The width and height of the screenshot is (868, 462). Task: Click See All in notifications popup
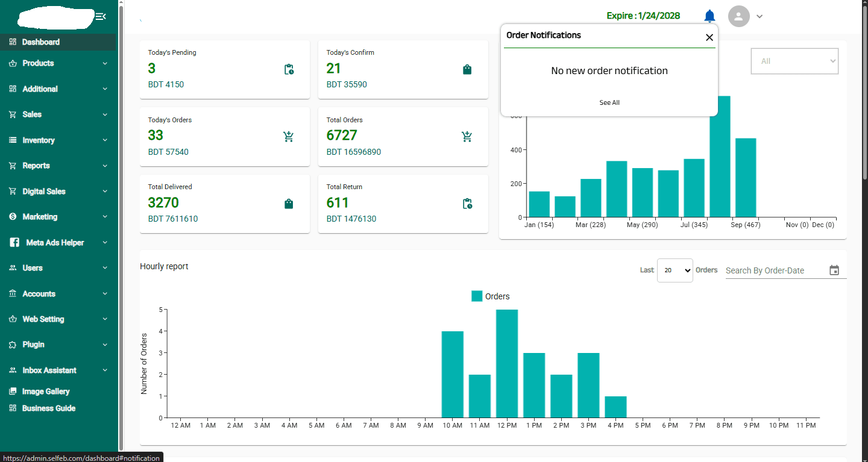(609, 102)
